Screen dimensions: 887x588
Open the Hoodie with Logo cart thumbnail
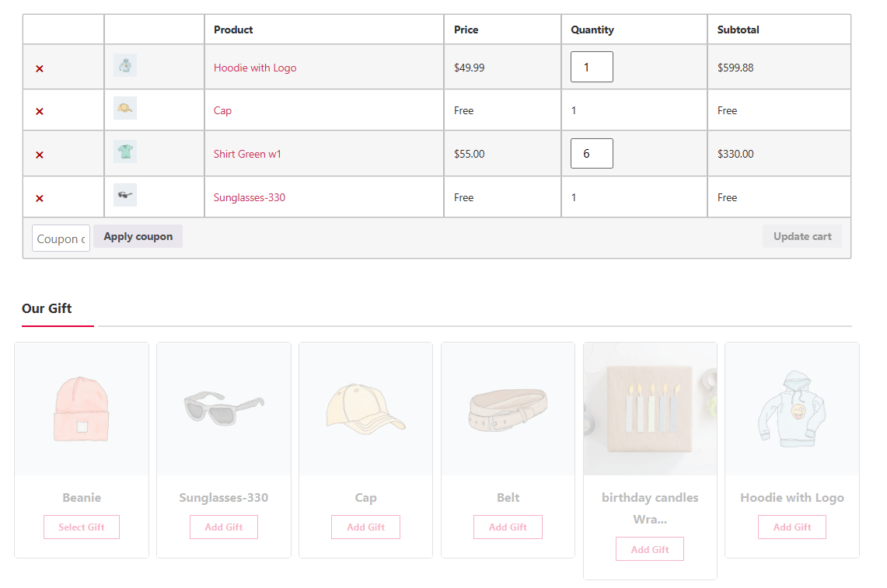pos(125,66)
